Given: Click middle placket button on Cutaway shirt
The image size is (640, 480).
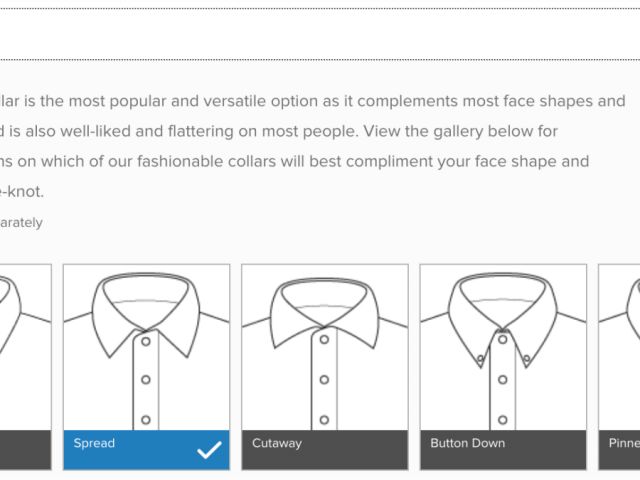Looking at the screenshot, I should (324, 380).
